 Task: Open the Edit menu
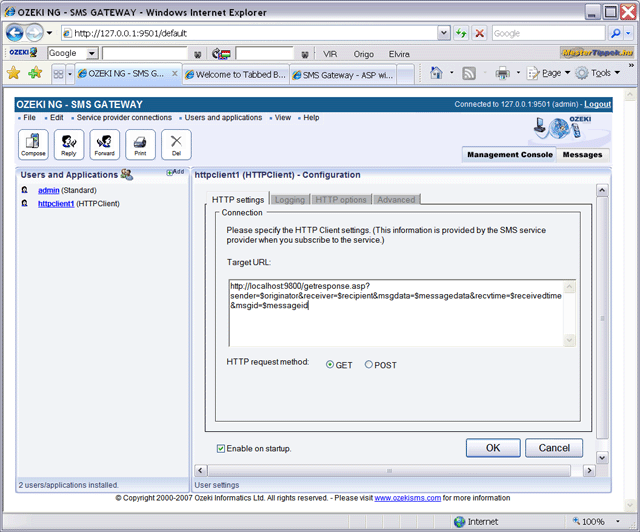point(57,118)
